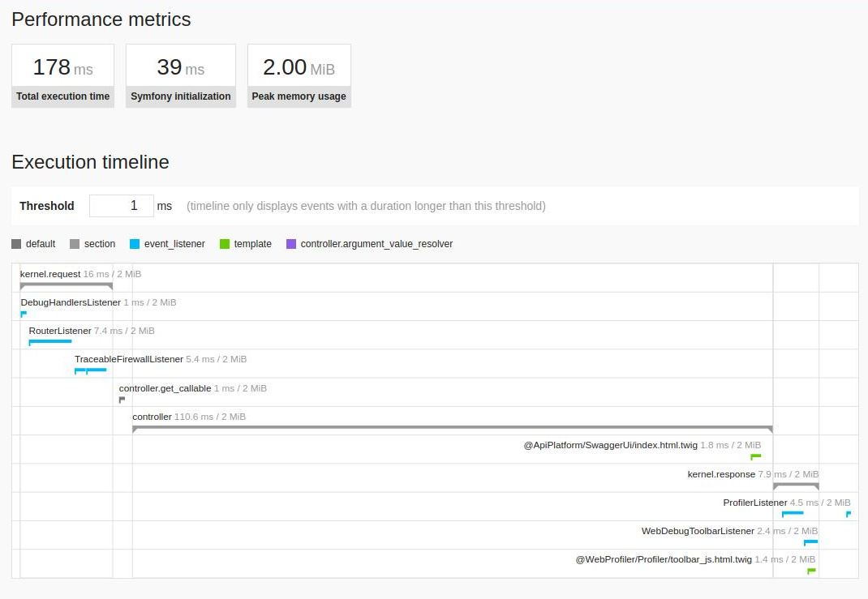Viewport: 868px width, 599px height.
Task: Click the Total execution time metric card
Action: tap(63, 75)
